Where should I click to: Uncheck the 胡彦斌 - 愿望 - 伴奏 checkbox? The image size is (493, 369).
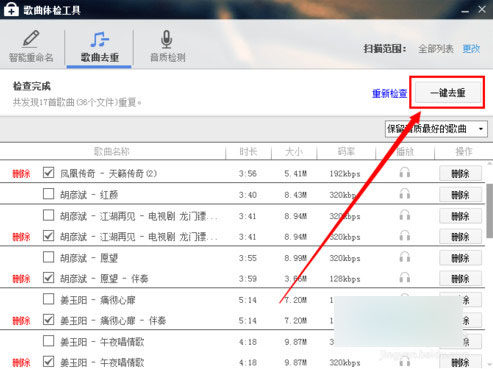[49, 278]
